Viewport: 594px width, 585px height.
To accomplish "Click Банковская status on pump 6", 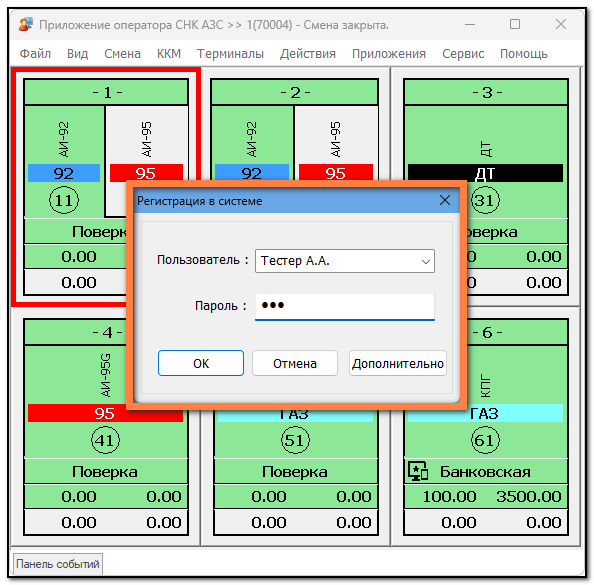I will pyautogui.click(x=485, y=472).
